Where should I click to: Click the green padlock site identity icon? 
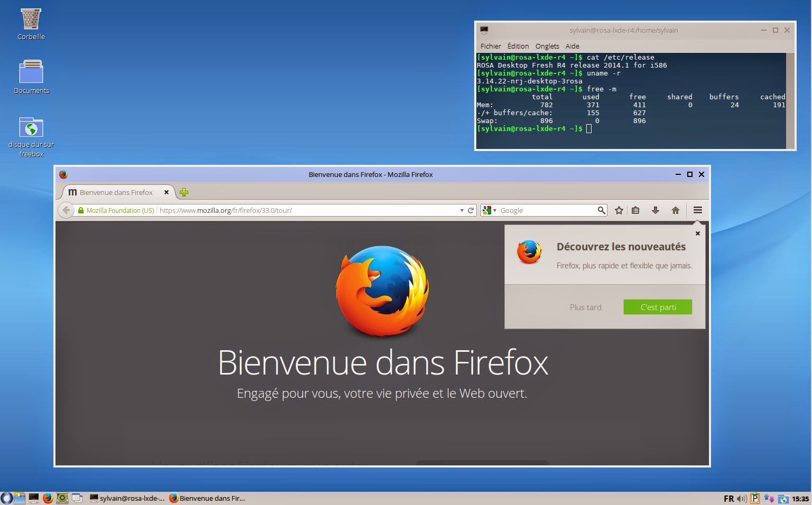click(x=81, y=210)
